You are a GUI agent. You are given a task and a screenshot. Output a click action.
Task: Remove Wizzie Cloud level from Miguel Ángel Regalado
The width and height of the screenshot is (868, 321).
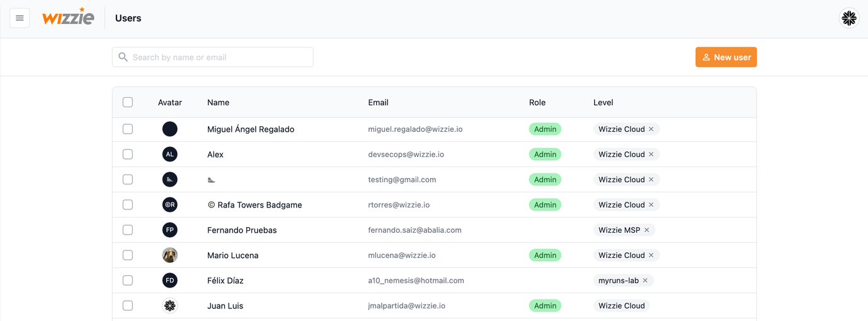click(x=651, y=129)
